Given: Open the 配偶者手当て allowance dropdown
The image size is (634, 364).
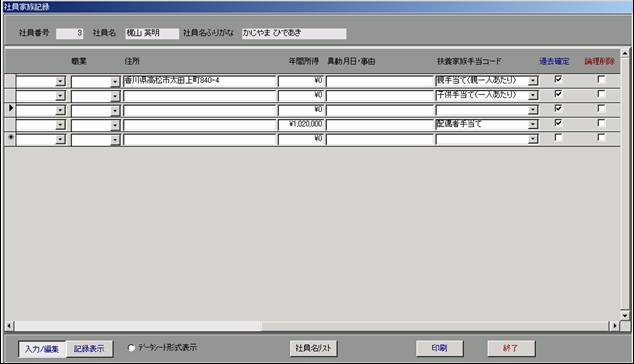Looking at the screenshot, I should 533,125.
